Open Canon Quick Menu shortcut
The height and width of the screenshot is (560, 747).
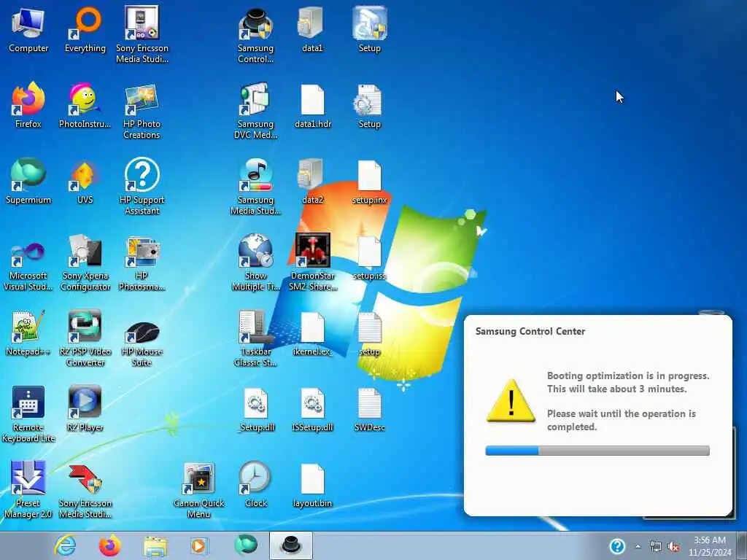[x=198, y=489]
